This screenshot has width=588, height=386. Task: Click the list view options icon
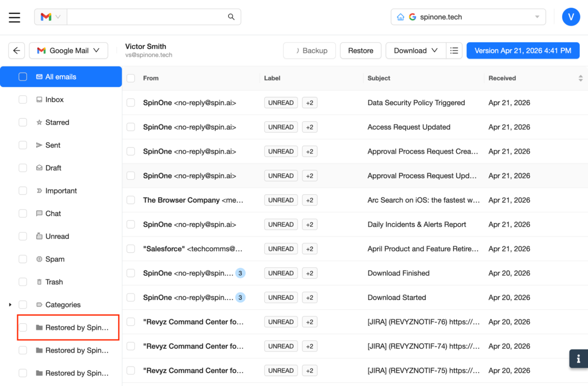454,50
